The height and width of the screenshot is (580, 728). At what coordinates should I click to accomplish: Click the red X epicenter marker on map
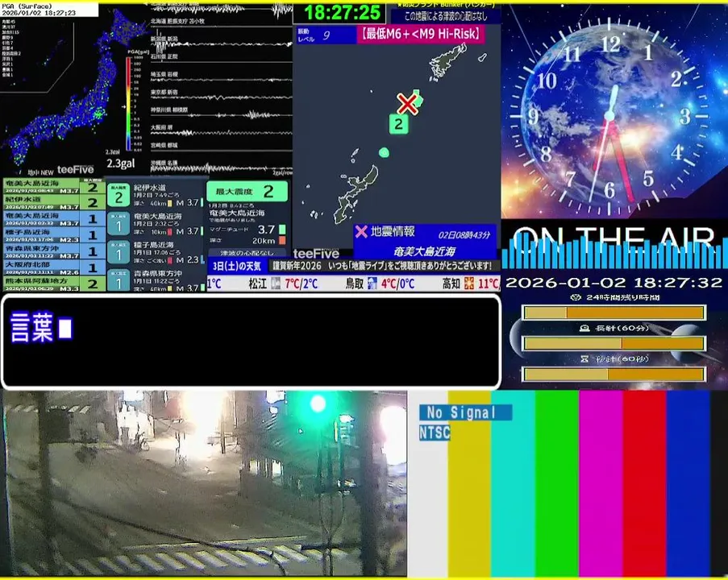[x=406, y=104]
